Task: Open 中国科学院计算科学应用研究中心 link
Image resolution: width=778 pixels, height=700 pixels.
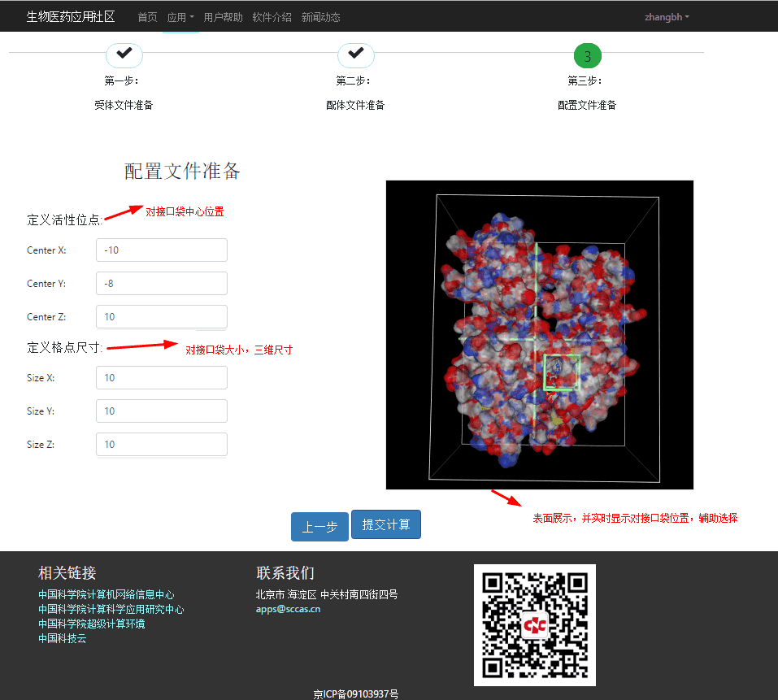Action: pyautogui.click(x=111, y=609)
